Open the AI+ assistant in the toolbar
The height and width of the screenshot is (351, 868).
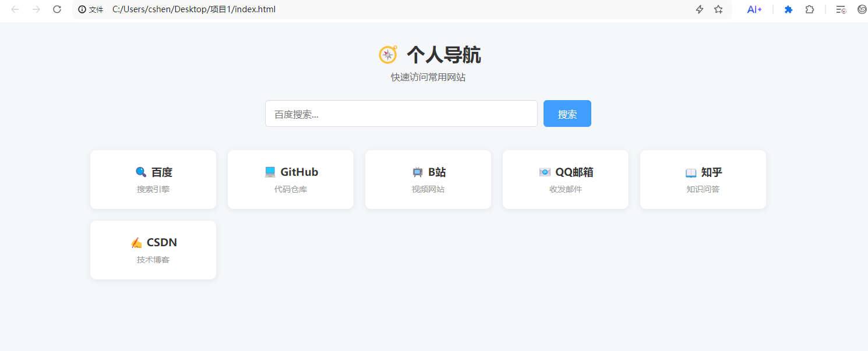coord(754,9)
